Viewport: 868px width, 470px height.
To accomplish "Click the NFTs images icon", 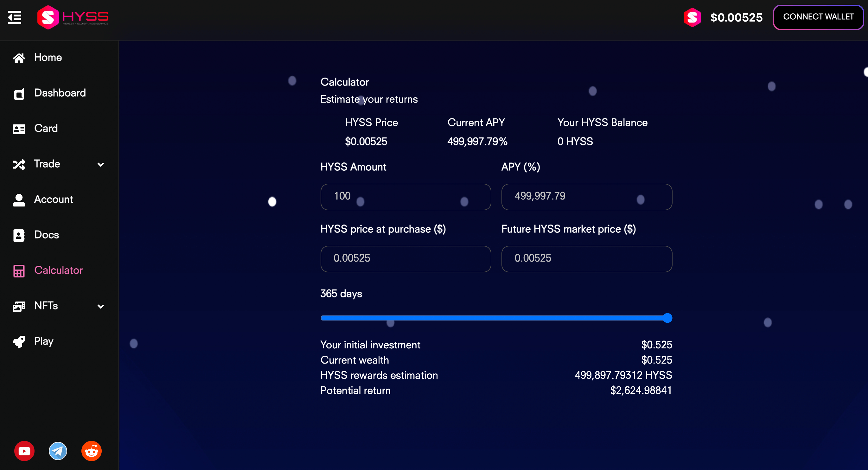I will [19, 306].
